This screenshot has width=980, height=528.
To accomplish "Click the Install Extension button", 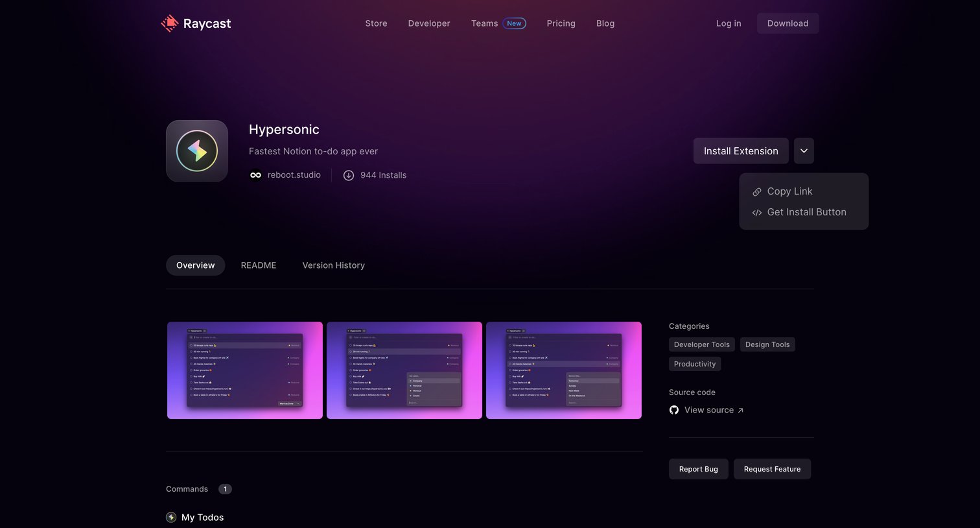I will click(x=741, y=151).
